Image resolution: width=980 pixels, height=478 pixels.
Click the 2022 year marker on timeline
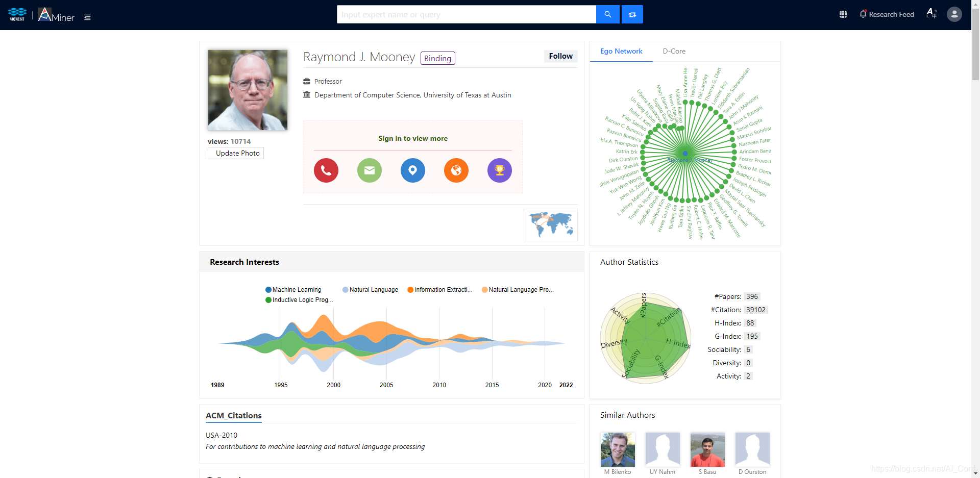coord(566,385)
